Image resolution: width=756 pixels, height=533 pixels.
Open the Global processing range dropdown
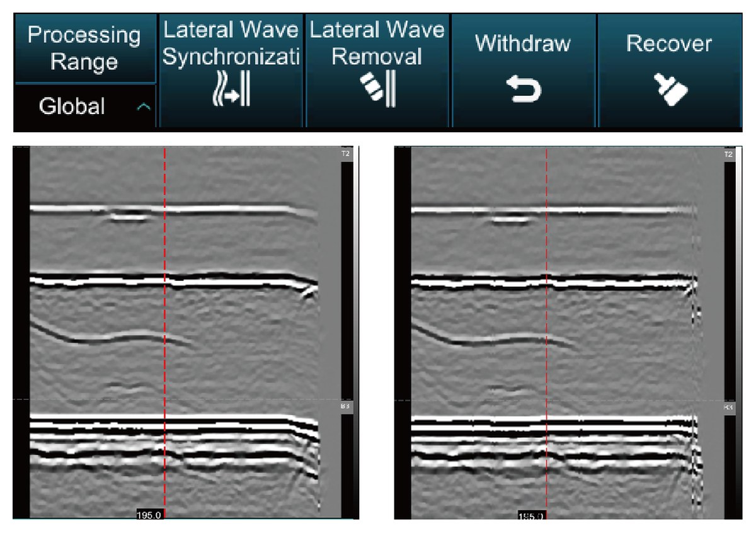tap(86, 106)
